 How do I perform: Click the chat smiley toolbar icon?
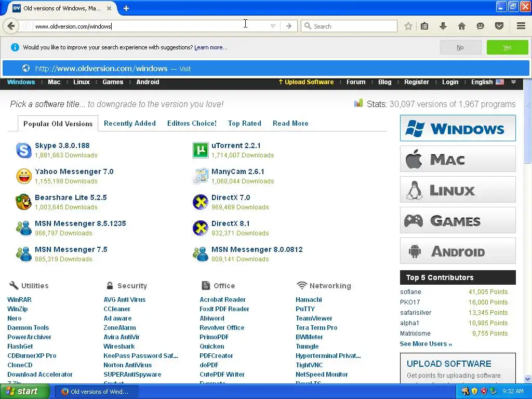click(480, 26)
